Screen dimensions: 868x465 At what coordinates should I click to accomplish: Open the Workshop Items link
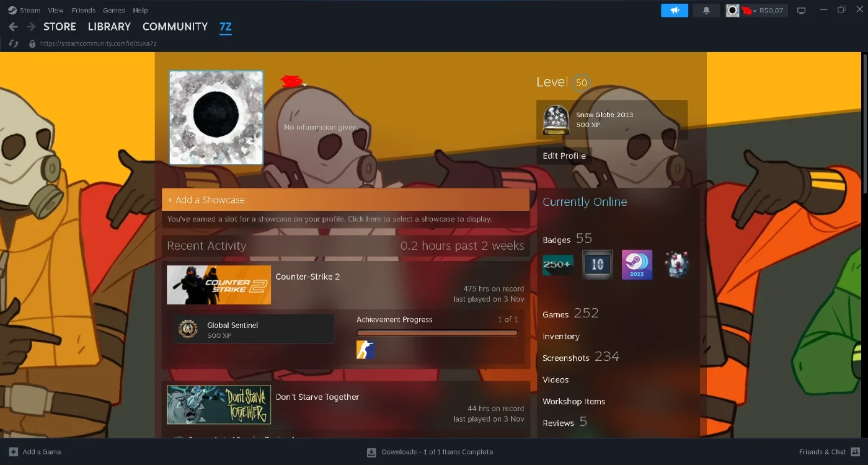click(574, 401)
